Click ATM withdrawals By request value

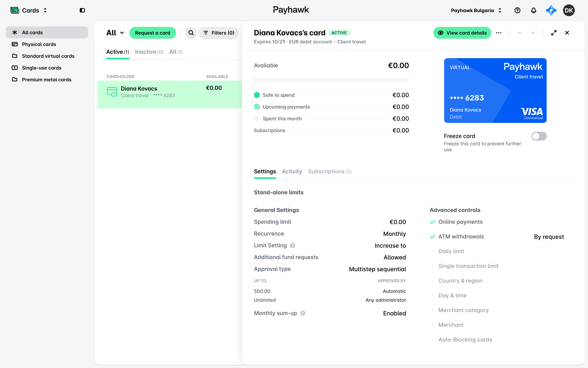click(x=549, y=237)
